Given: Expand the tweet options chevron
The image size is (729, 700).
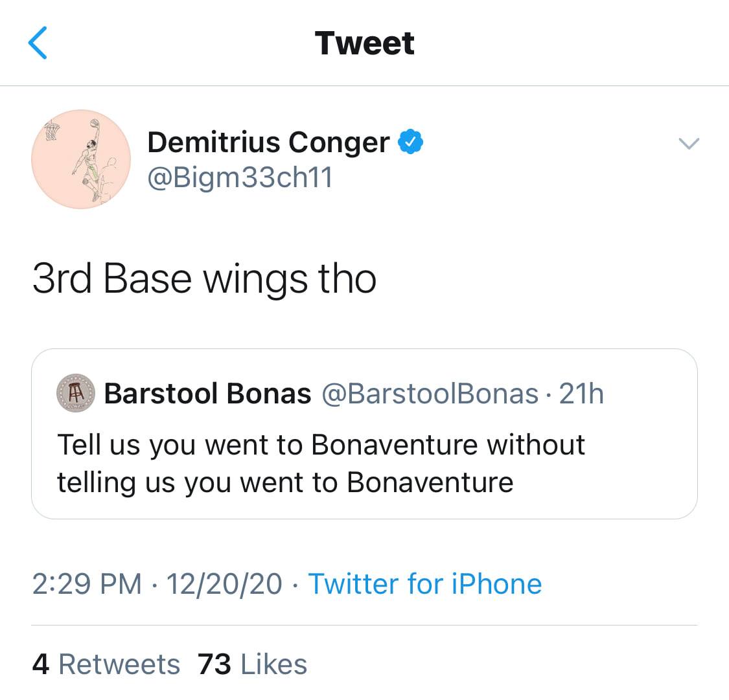Looking at the screenshot, I should pos(688,143).
